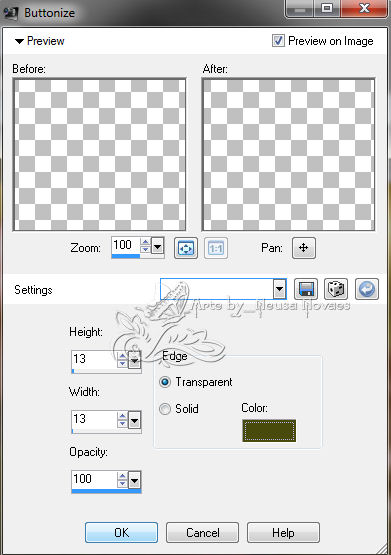Randomize parameters with the dice icon
The image size is (391, 555).
point(336,290)
